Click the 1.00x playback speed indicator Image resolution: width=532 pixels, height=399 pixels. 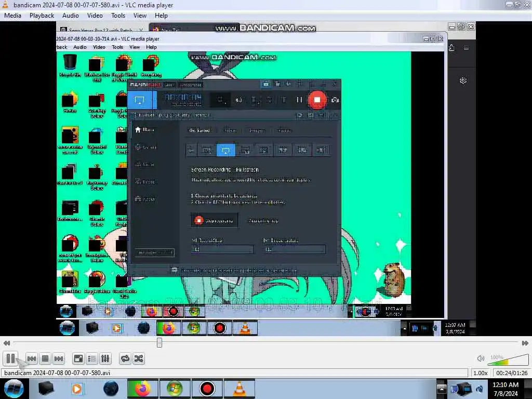tap(480, 373)
